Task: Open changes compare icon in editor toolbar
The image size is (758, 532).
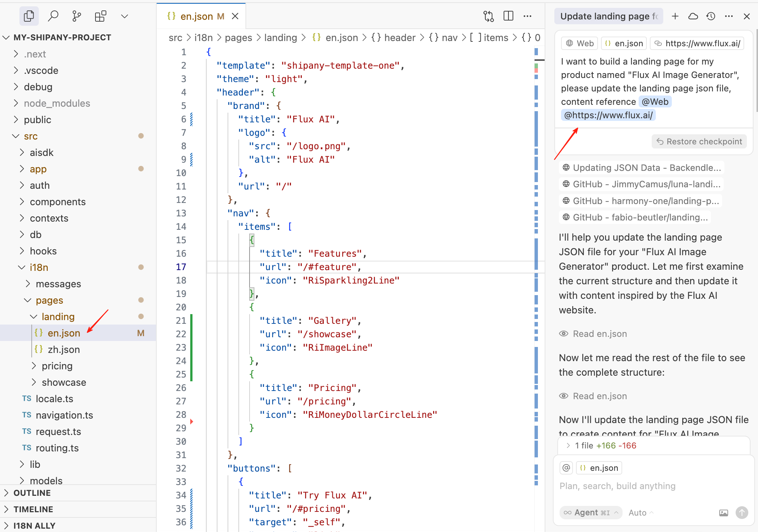Action: pyautogui.click(x=488, y=16)
